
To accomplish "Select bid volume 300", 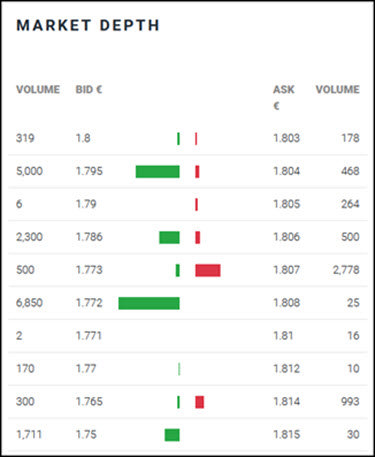I will click(25, 401).
